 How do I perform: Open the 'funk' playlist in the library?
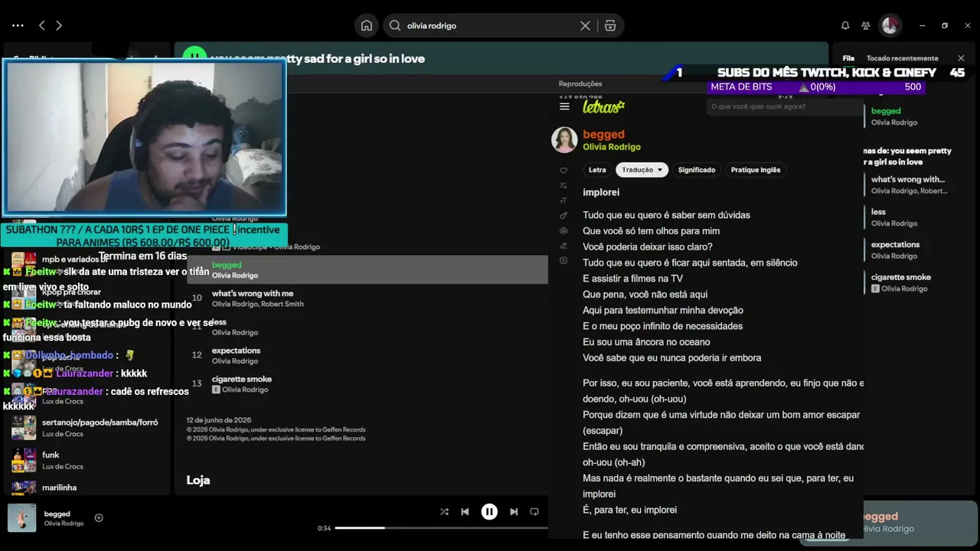[88, 460]
